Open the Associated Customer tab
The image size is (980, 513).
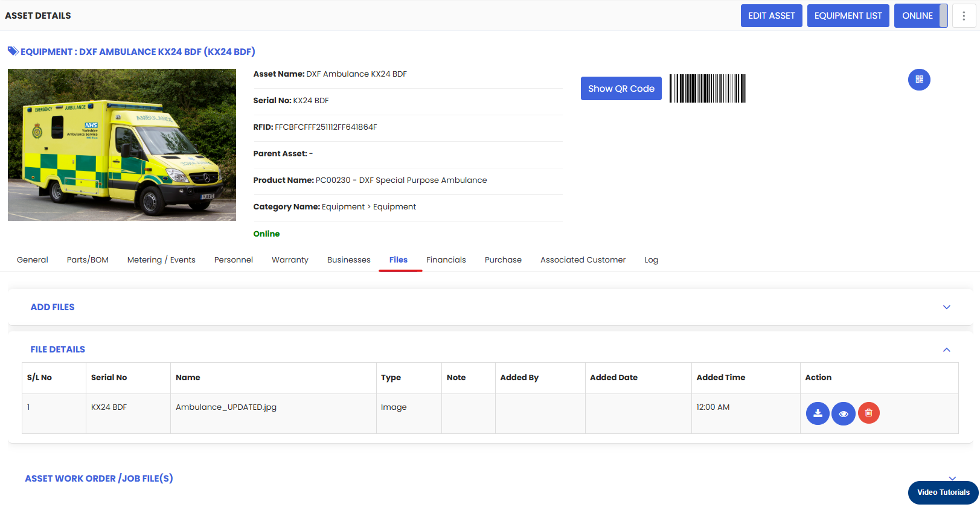[x=583, y=260]
